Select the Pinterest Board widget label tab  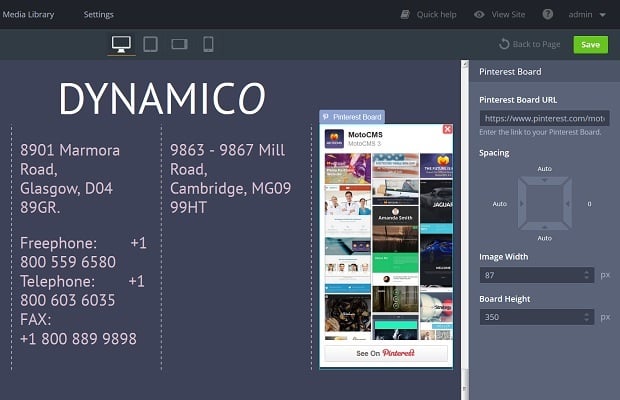tap(351, 117)
